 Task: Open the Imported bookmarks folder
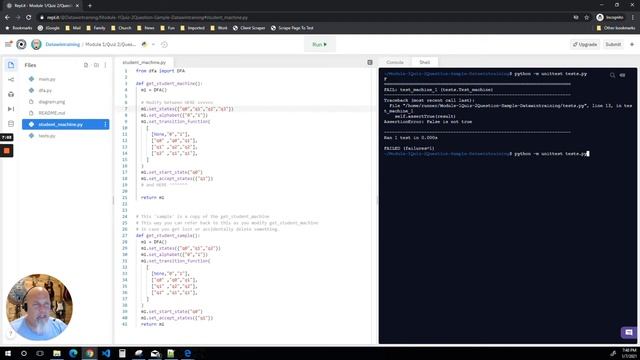pos(192,28)
